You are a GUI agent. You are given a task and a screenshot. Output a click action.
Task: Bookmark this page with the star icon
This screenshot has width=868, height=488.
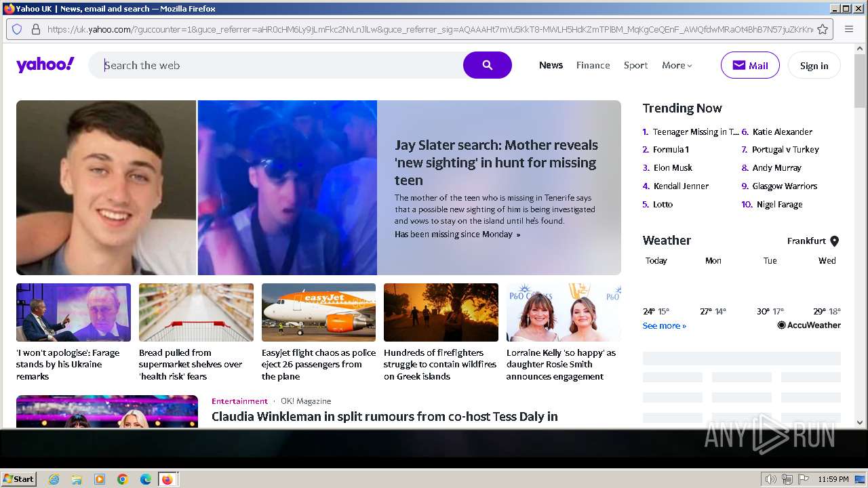tap(823, 29)
